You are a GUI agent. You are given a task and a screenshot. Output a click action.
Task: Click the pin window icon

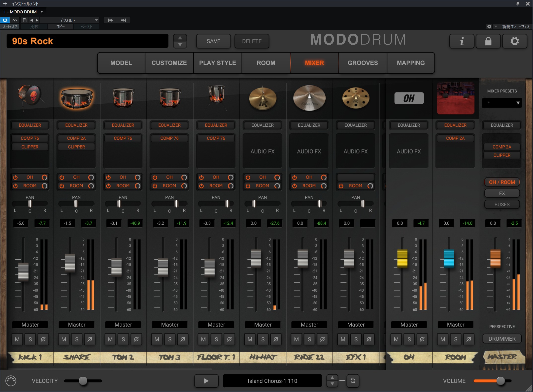518,4
